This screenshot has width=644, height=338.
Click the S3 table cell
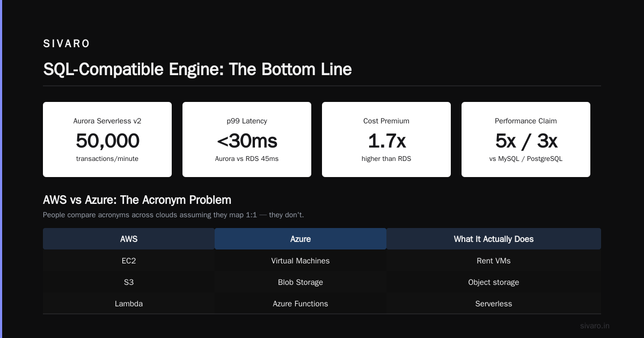[x=129, y=282]
